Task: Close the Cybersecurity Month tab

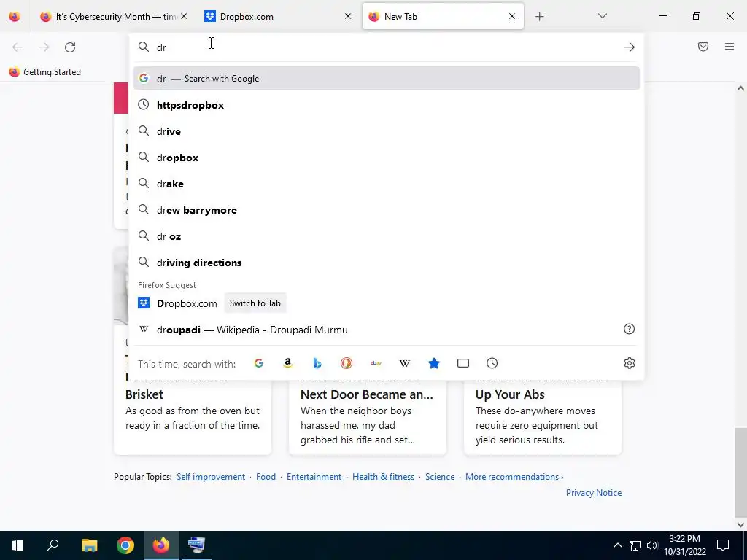Action: pos(184,16)
